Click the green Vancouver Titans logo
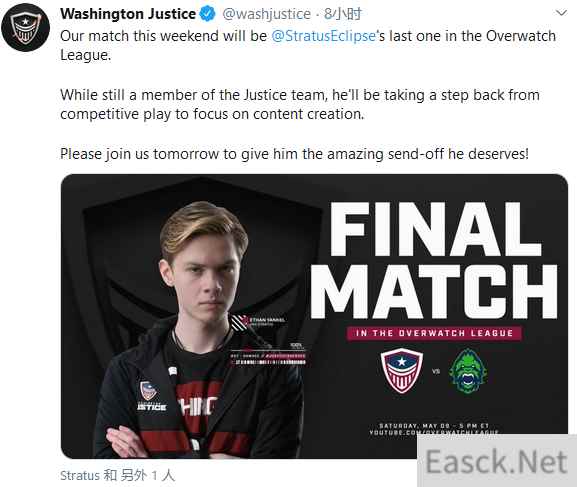 468,371
